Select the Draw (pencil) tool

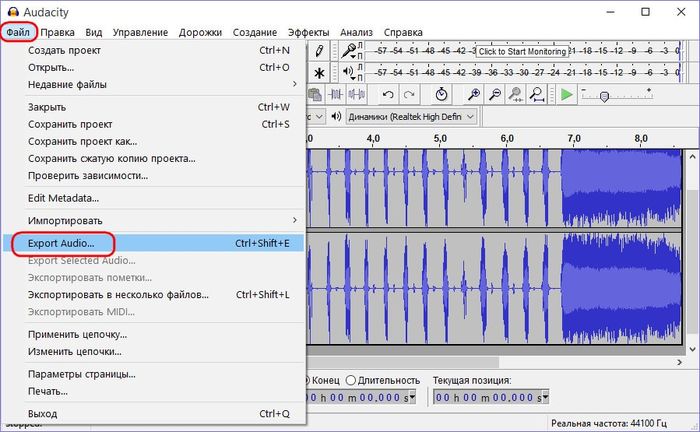319,51
